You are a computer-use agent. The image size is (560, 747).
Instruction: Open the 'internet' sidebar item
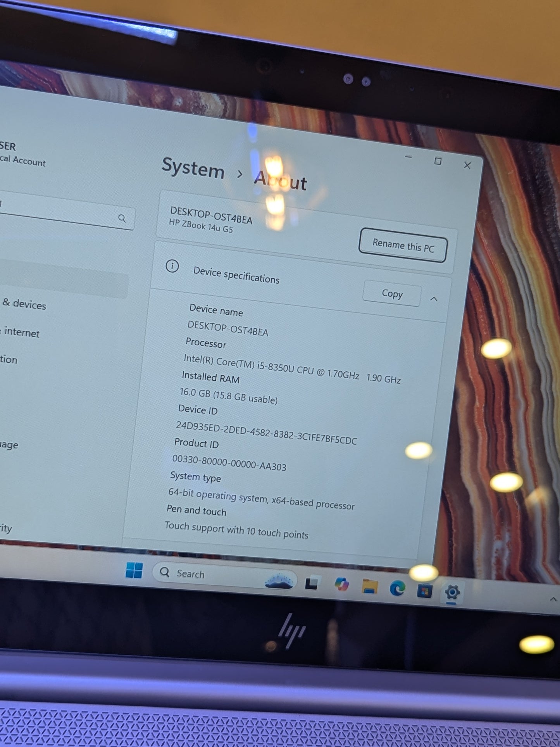point(21,332)
